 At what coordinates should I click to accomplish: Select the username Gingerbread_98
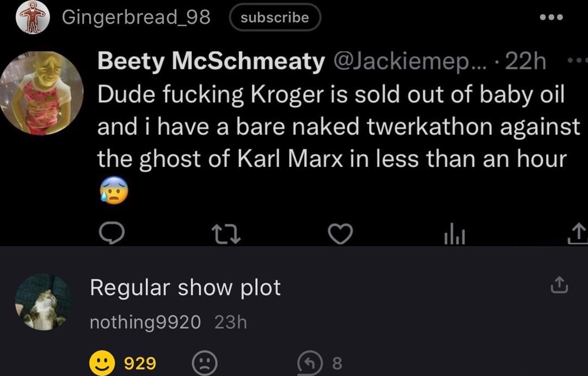point(137,17)
